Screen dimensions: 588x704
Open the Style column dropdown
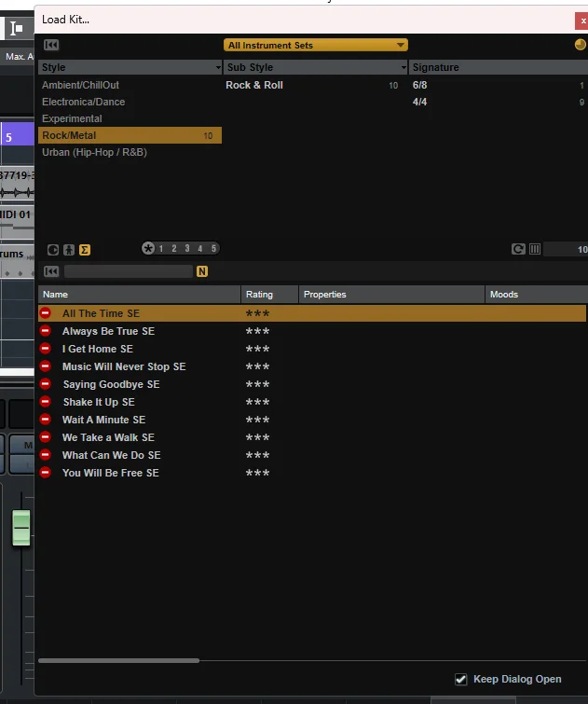click(218, 67)
